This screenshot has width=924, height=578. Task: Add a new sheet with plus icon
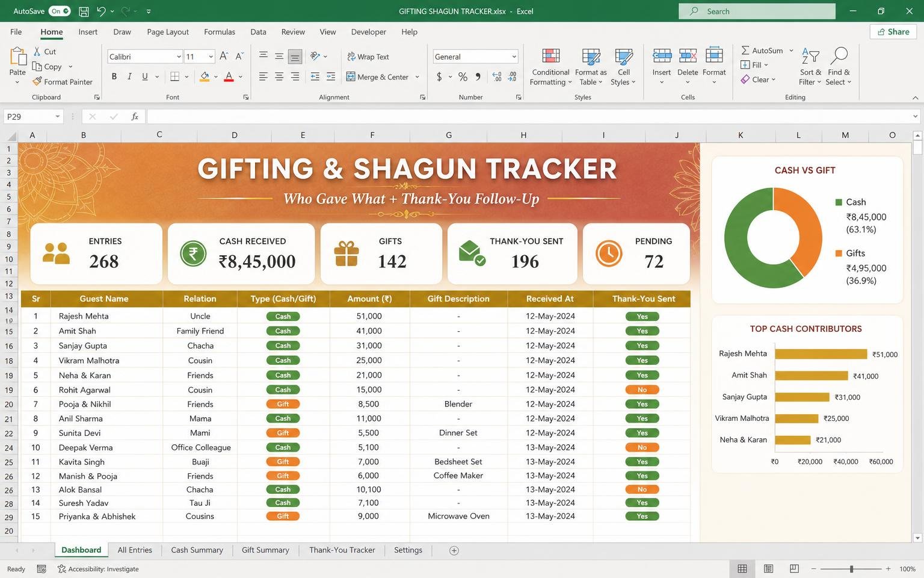[454, 550]
